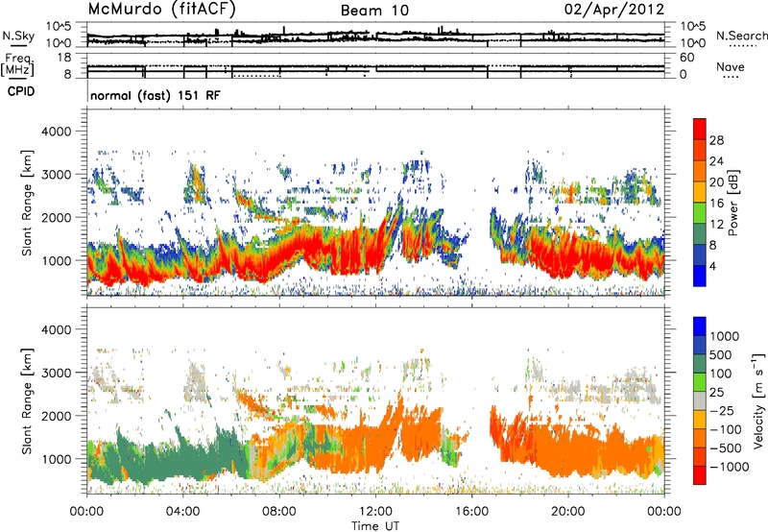Click the -100 label on velocity colorbar

coord(725,429)
